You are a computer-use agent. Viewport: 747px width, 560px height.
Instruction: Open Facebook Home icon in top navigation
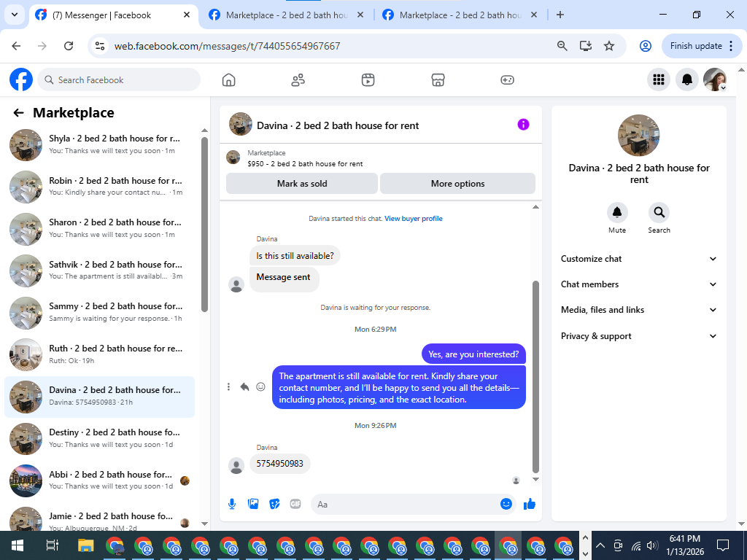pyautogui.click(x=228, y=80)
